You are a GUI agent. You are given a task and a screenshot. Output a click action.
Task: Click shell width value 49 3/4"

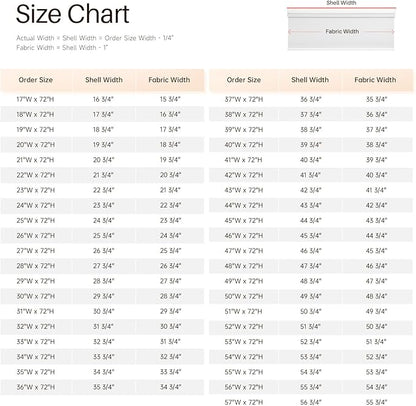(311, 296)
